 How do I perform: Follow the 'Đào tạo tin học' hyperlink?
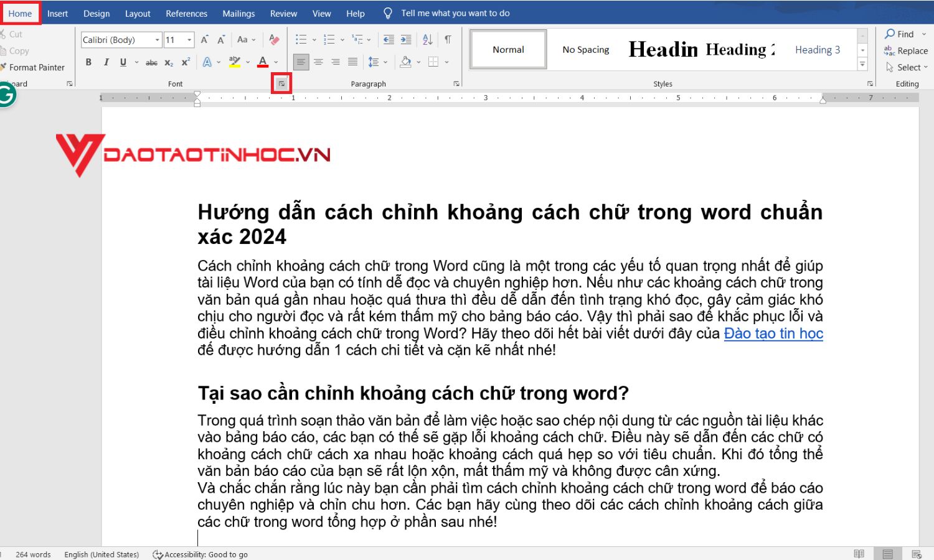pyautogui.click(x=773, y=334)
